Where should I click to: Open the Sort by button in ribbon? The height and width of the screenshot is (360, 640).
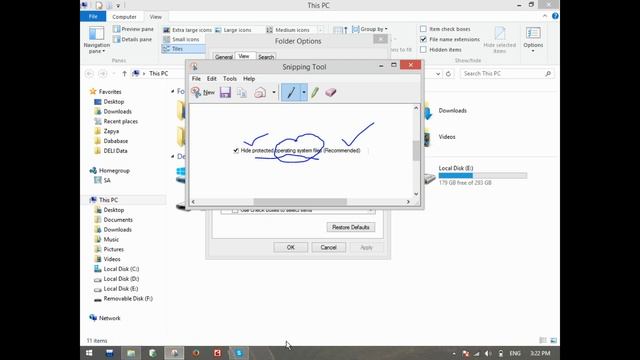click(340, 30)
